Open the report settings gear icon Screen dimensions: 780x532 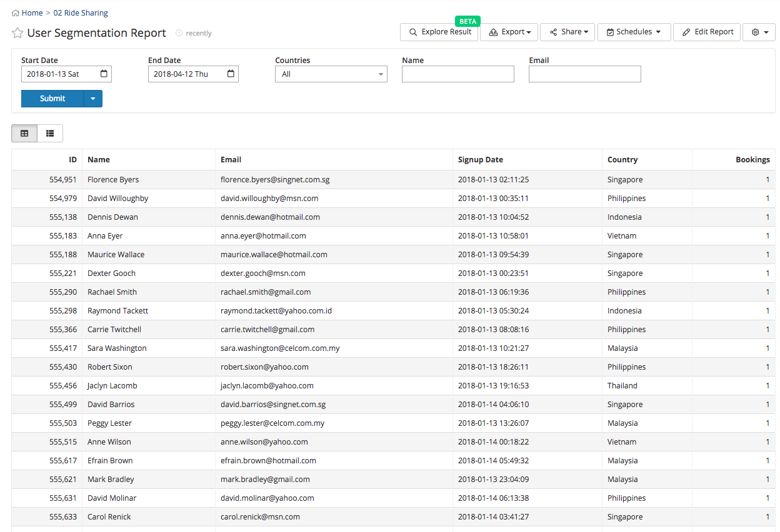755,31
